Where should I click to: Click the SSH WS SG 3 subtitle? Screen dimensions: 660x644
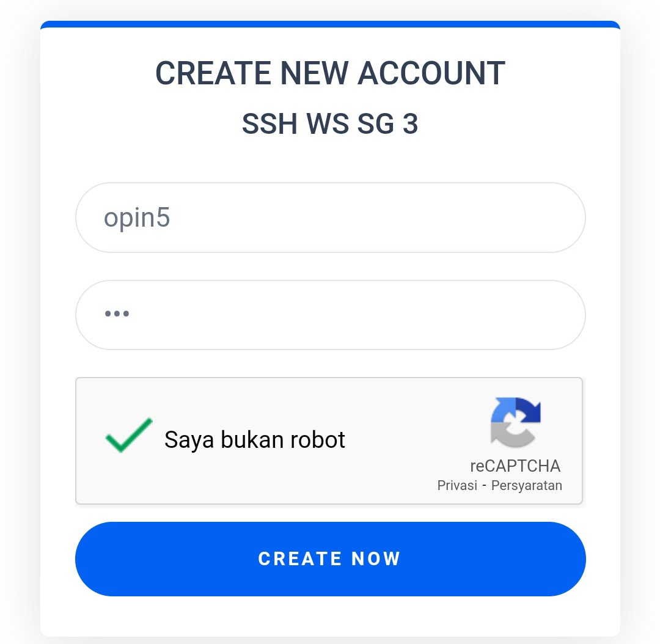pos(331,124)
